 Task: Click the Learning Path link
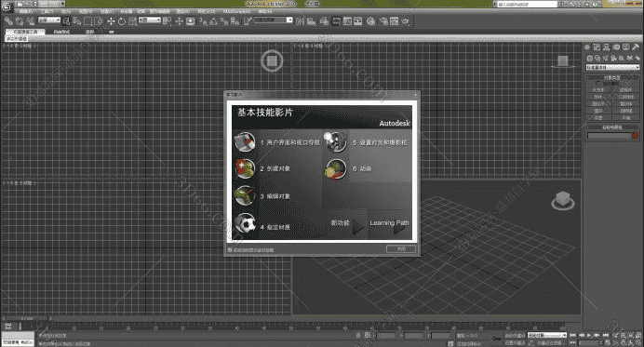click(x=389, y=223)
